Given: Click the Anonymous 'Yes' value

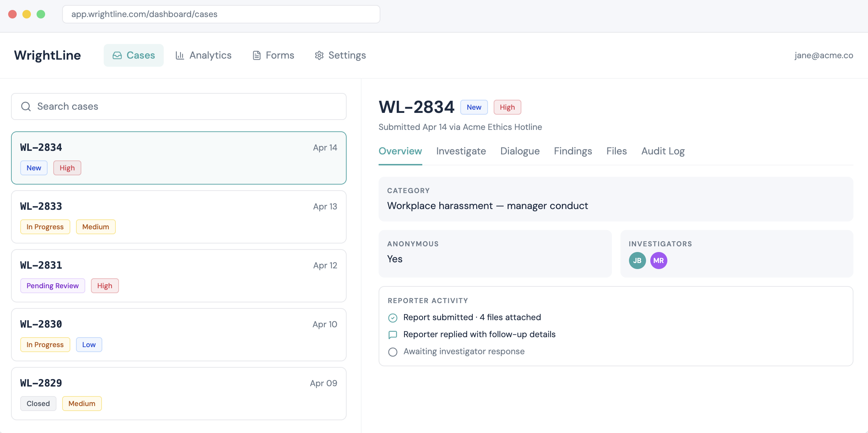Looking at the screenshot, I should 395,259.
